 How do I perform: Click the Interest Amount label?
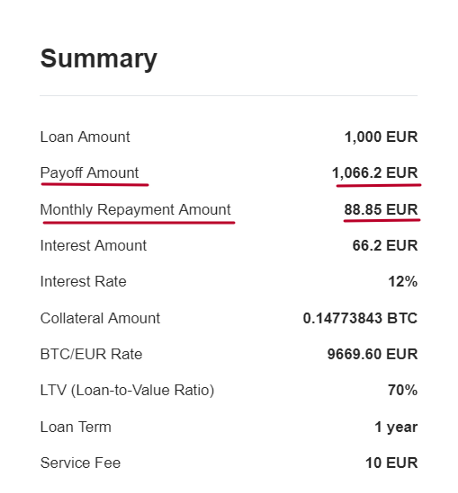tap(93, 246)
